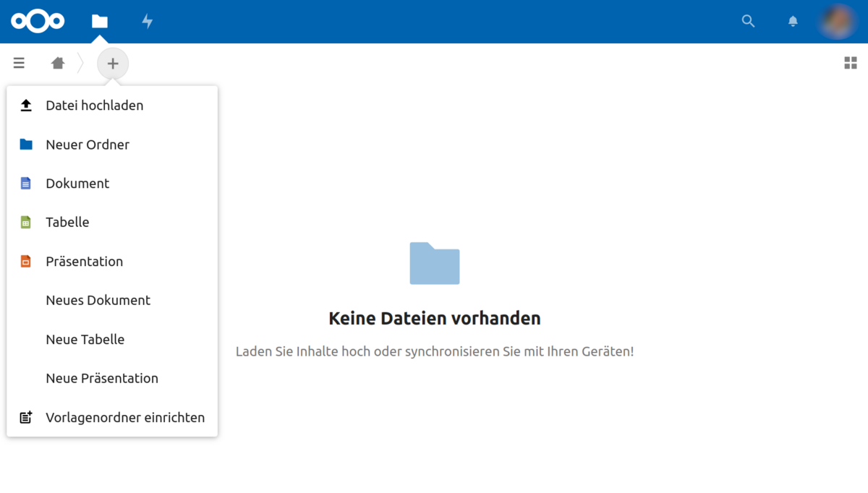Open the search magnifier icon

[x=748, y=22]
